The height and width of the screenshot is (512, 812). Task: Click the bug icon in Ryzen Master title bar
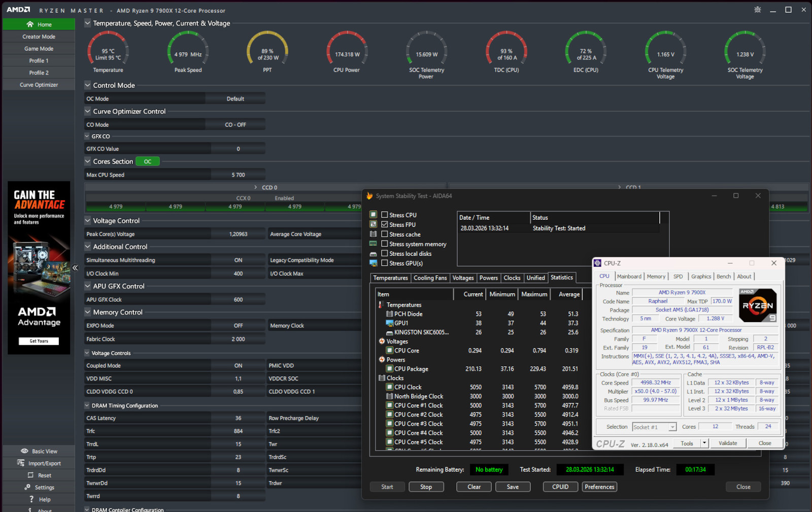(x=757, y=10)
